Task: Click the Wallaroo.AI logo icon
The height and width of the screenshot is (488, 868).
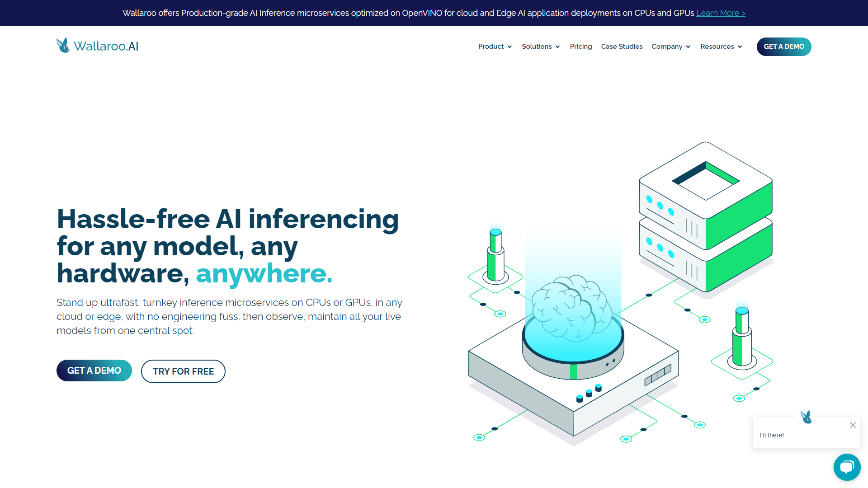Action: click(x=62, y=46)
